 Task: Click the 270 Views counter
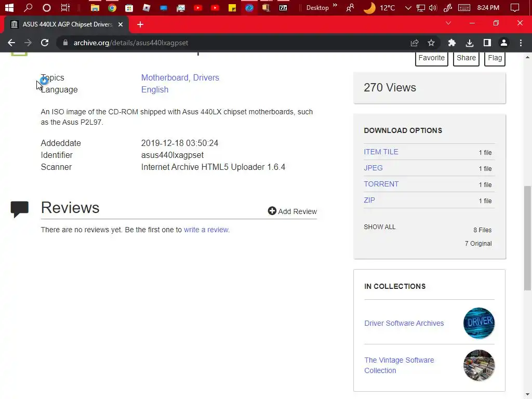pyautogui.click(x=390, y=87)
